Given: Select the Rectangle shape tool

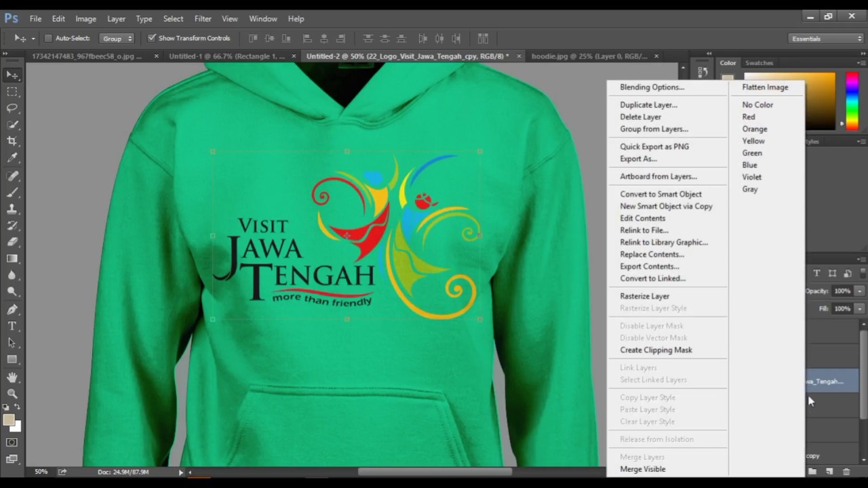Looking at the screenshot, I should click(12, 359).
